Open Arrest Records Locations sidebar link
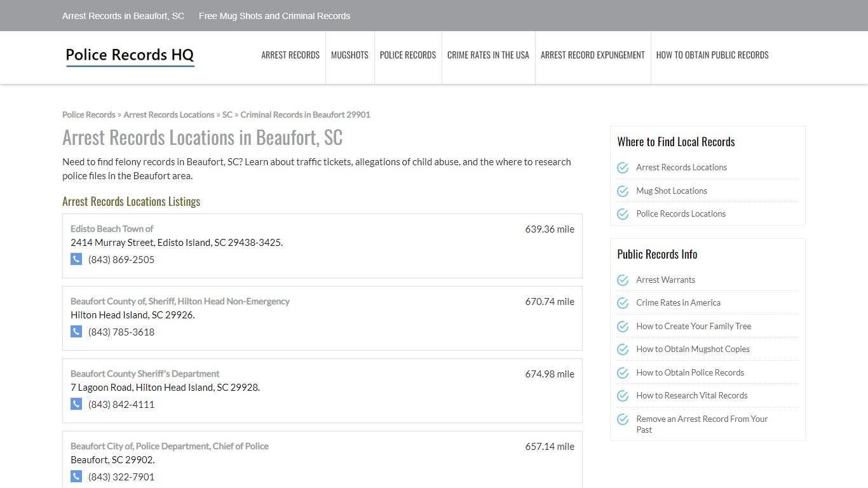Viewport: 868px width, 488px height. tap(681, 168)
